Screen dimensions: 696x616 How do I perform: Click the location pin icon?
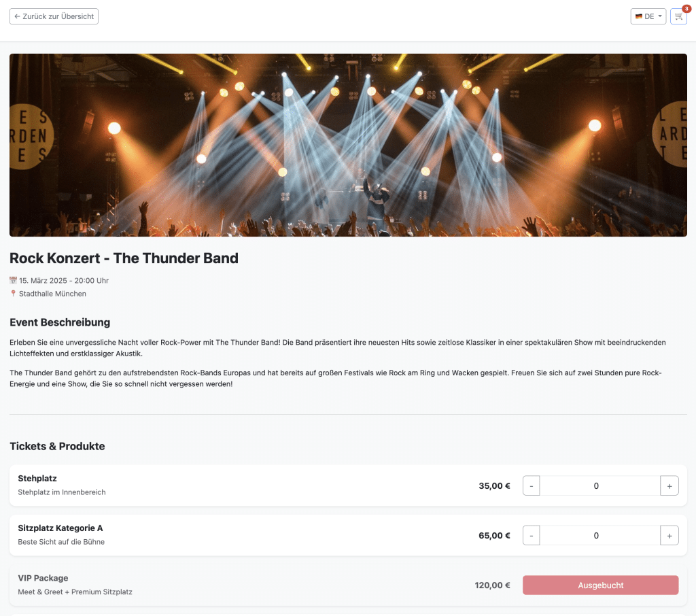coord(13,294)
